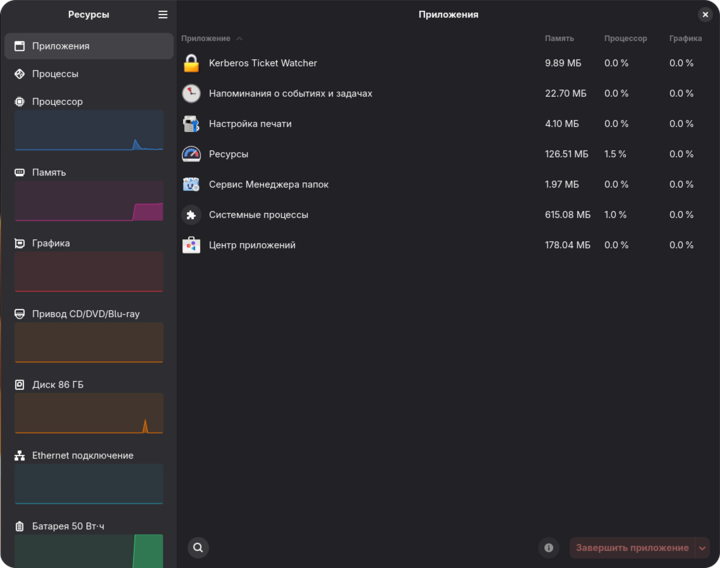Click the 1.97 МБ memory value
Screen dimensions: 720x568
(562, 184)
